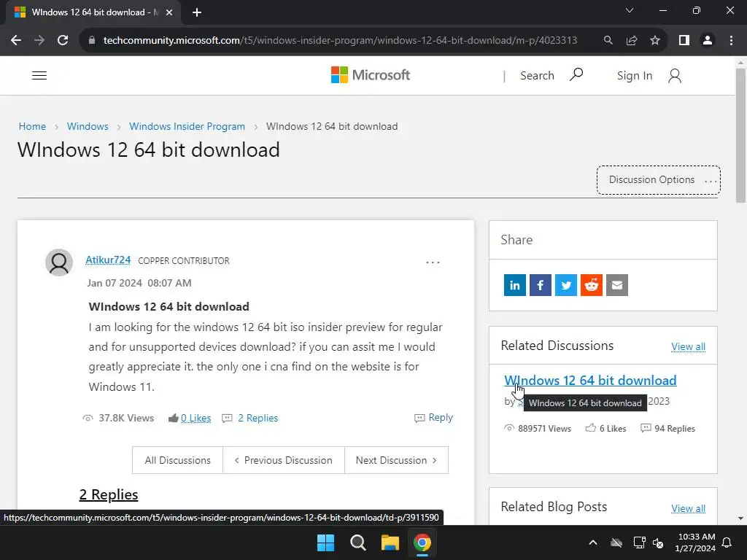Open a new browser tab
The image size is (747, 560).
(x=197, y=12)
